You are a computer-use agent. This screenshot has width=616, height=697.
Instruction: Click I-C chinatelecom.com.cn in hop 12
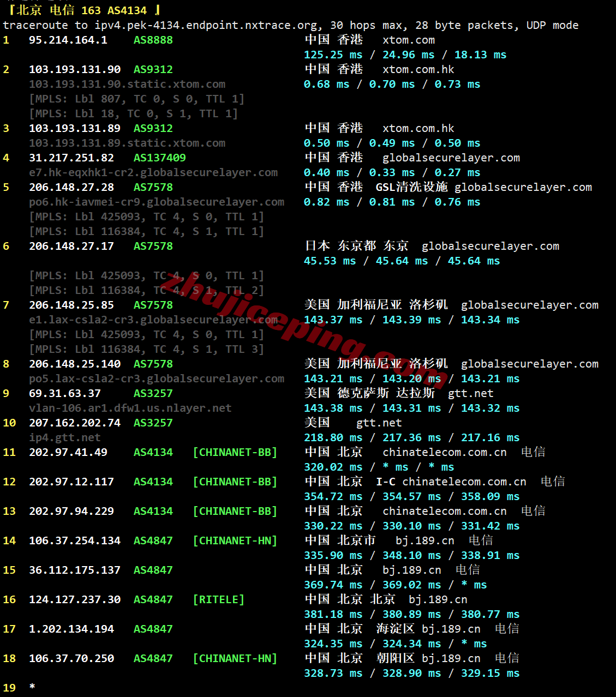[451, 482]
